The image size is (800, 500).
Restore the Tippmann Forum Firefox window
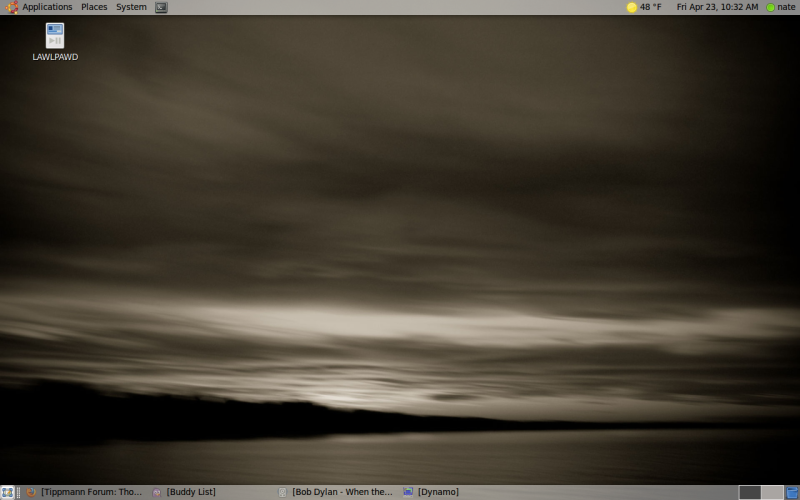coord(85,492)
